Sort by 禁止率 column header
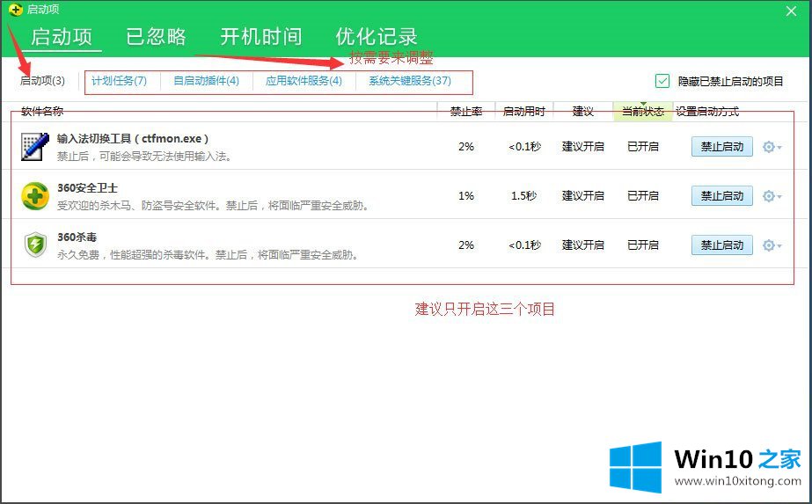812x504 pixels. pos(466,112)
